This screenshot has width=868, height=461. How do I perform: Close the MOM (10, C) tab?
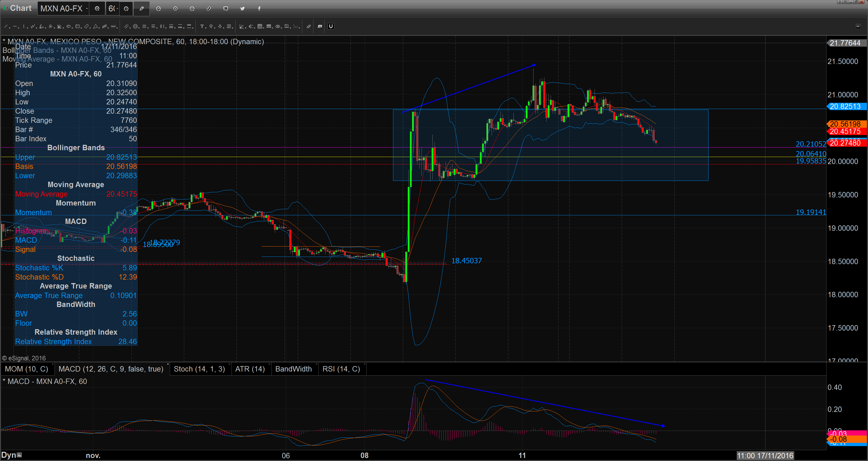tap(53, 364)
